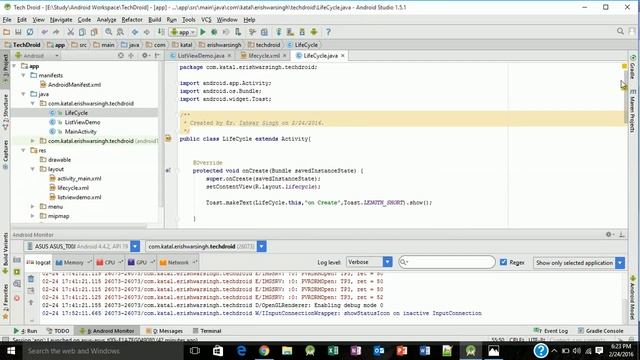The image size is (640, 360).
Task: Toggle Project tool window side tab
Action: pyautogui.click(x=5, y=69)
